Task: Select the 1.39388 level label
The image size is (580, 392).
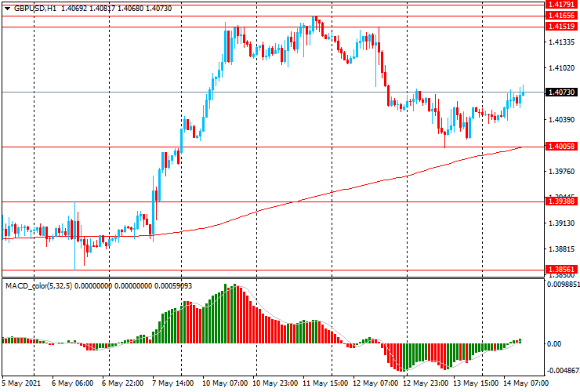Action: 561,201
